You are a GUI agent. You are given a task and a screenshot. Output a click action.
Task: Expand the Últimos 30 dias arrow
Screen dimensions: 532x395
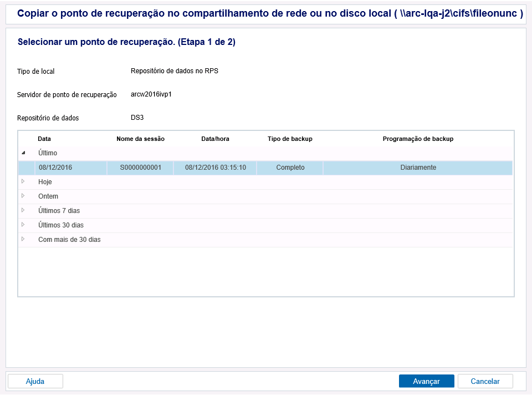pyautogui.click(x=23, y=225)
